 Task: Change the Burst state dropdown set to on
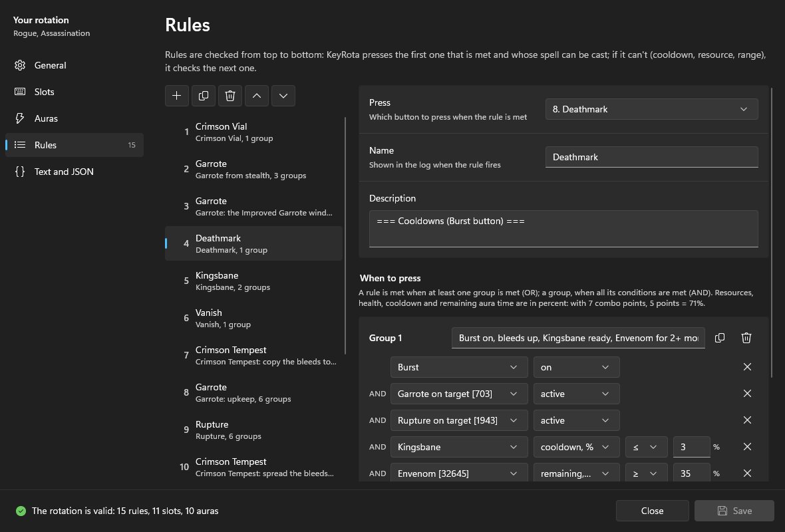coord(576,367)
